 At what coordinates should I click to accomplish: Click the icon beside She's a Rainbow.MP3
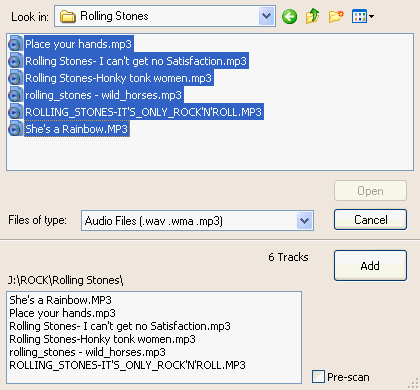(x=15, y=129)
